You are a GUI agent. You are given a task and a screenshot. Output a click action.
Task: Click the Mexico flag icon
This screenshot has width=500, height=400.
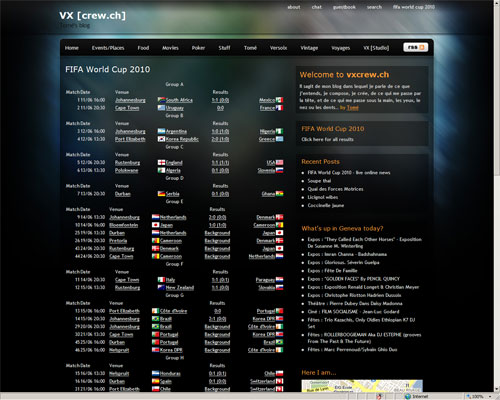279,100
